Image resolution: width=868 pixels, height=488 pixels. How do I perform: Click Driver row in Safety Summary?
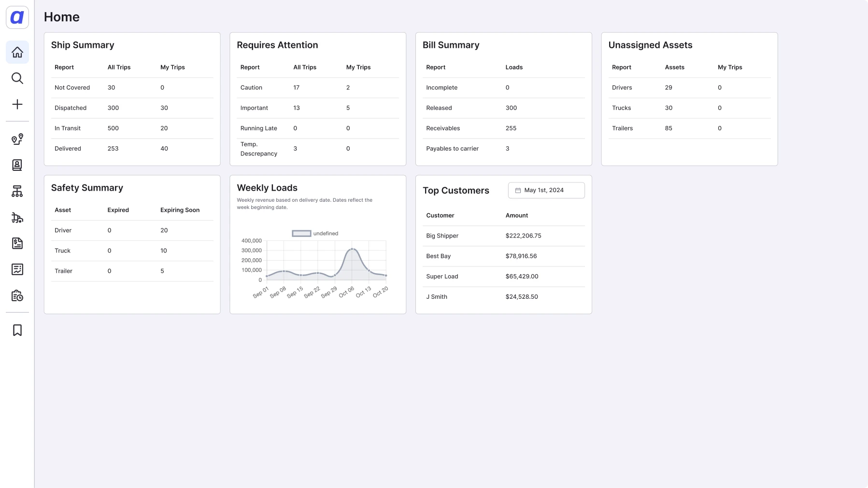point(132,231)
